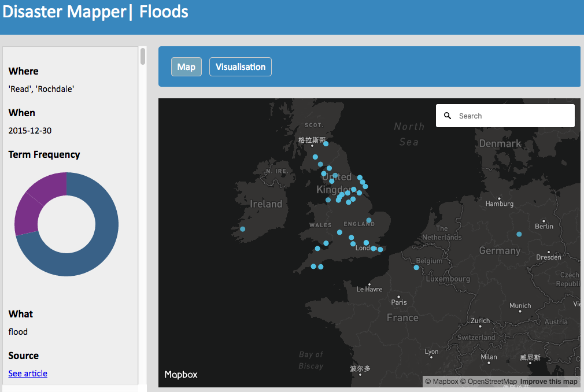
Task: Click the search magnifier icon on the map
Action: (x=448, y=116)
